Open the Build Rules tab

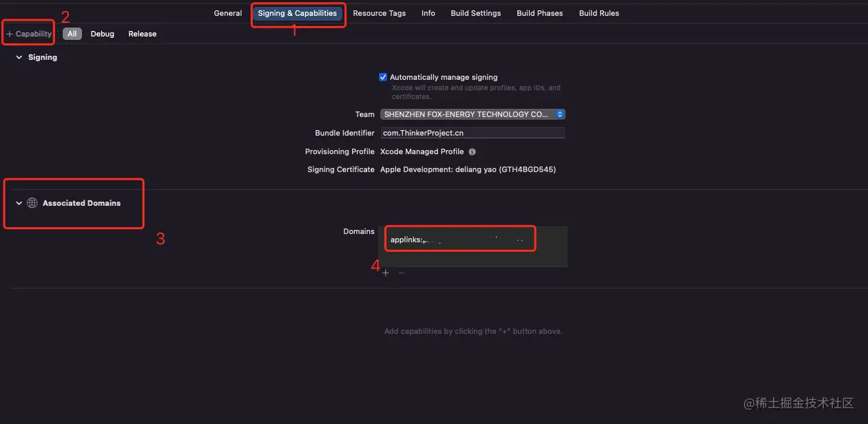(599, 13)
